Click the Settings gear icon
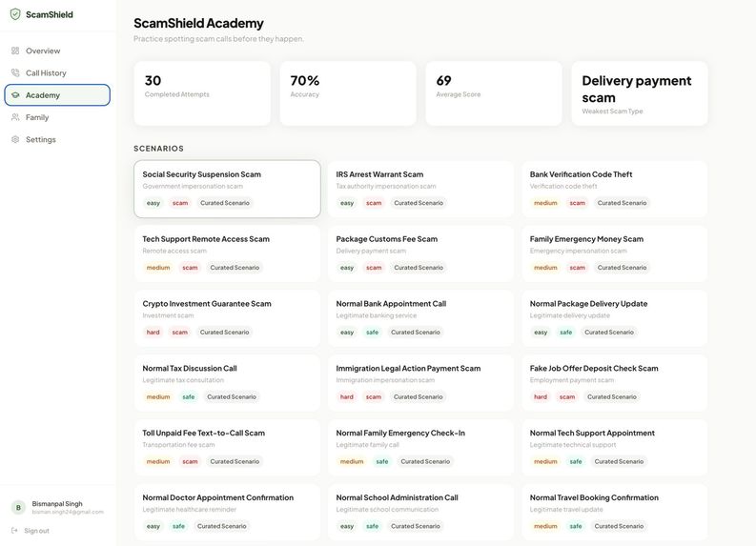This screenshot has height=546, width=756. click(15, 139)
